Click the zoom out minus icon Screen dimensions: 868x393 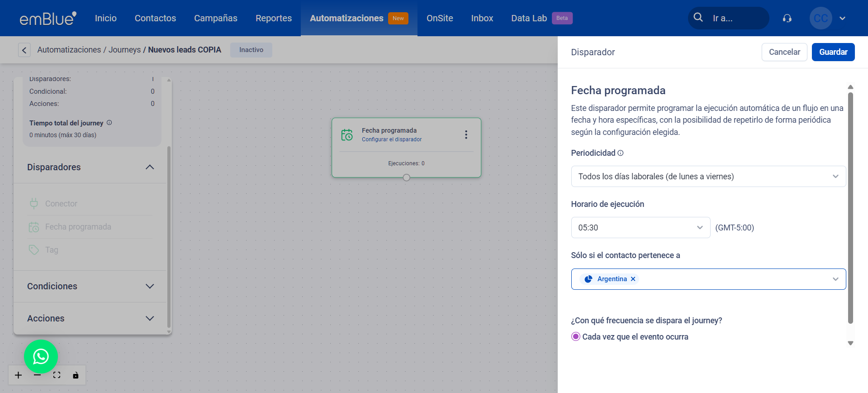point(38,375)
